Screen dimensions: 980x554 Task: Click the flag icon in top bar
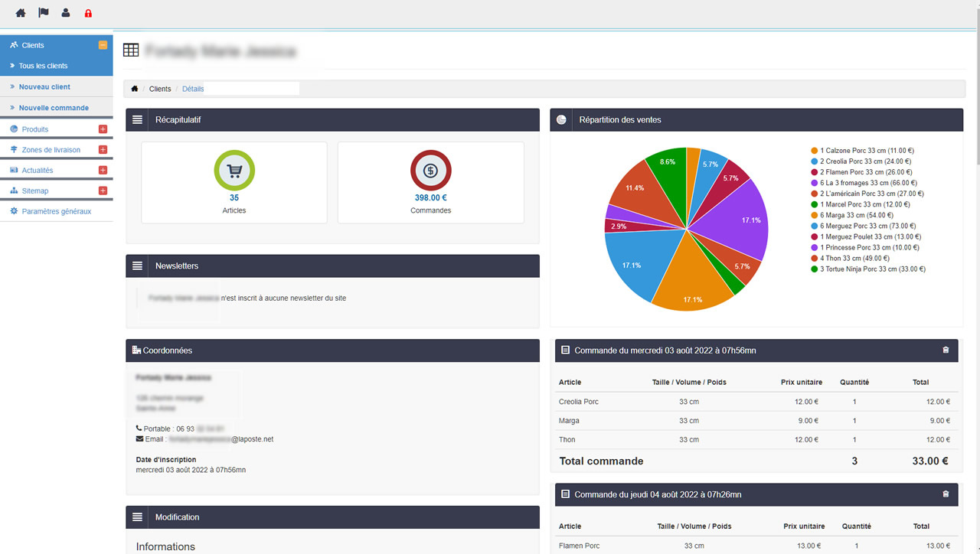(x=43, y=13)
